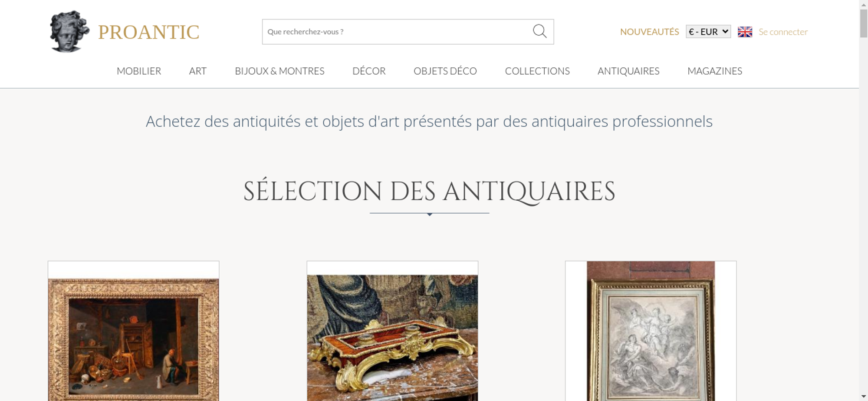Open the framed angel drawing thumbnail
The image size is (868, 401).
click(651, 331)
